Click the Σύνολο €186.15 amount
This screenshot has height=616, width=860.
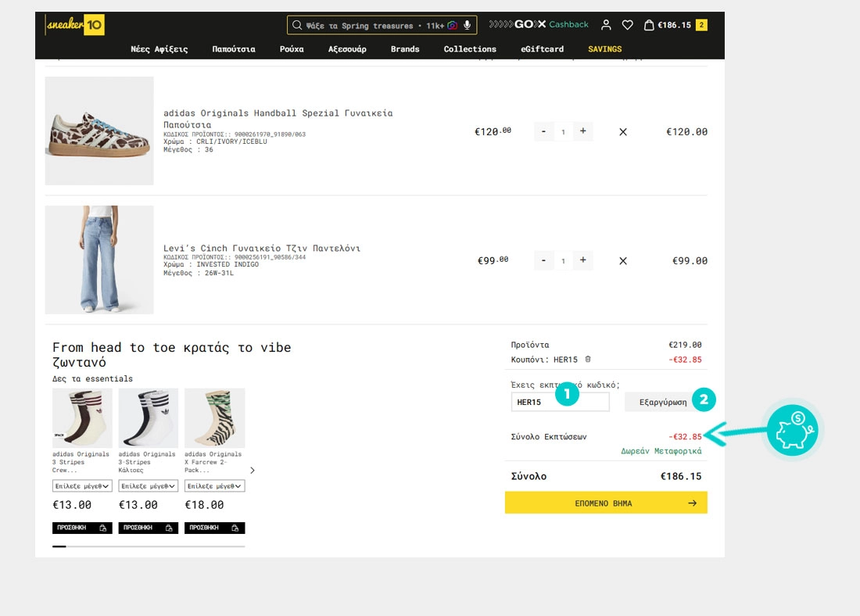point(681,476)
